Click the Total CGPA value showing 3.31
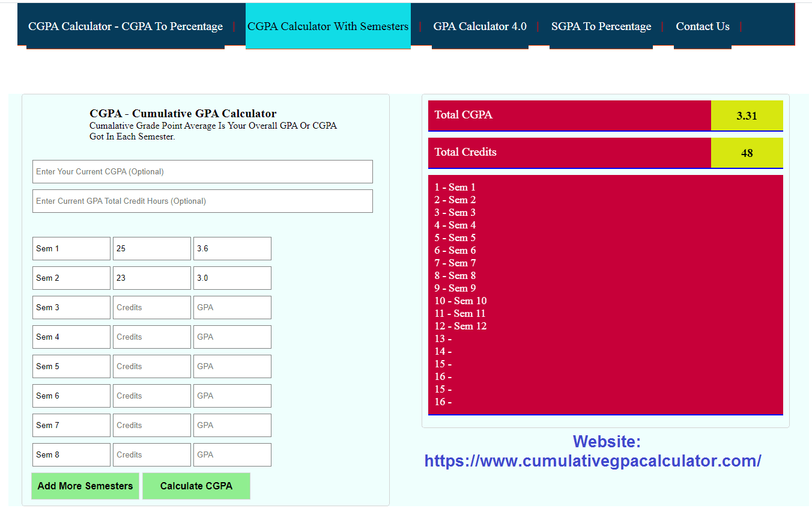 pos(747,115)
